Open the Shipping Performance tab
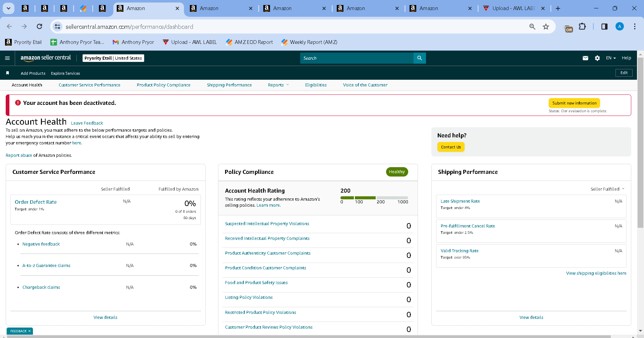This screenshot has width=644, height=338. click(x=229, y=85)
